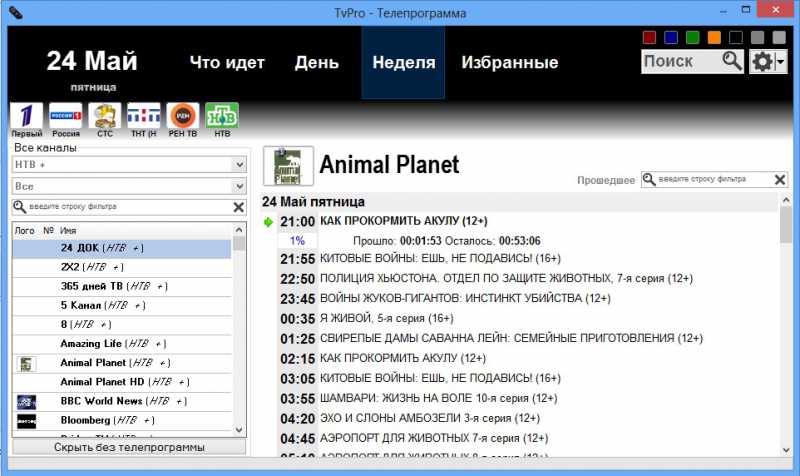Open the НТВ + provider dropdown
Screen dimensions: 800x476
(x=129, y=165)
